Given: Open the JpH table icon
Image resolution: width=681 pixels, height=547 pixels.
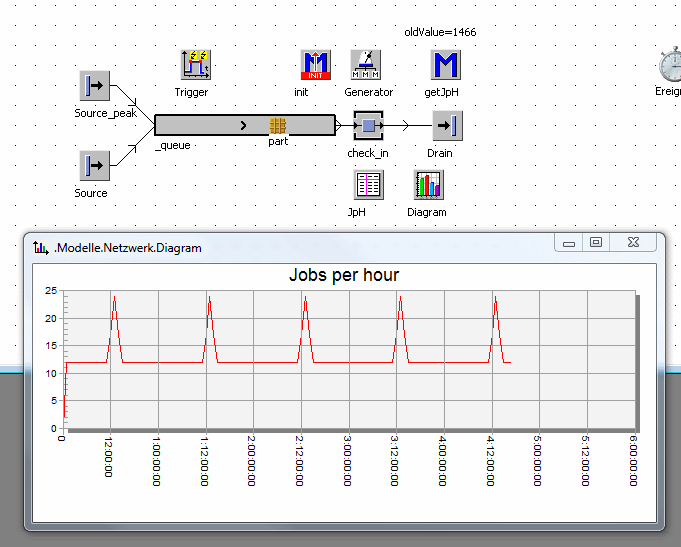Looking at the screenshot, I should (369, 185).
